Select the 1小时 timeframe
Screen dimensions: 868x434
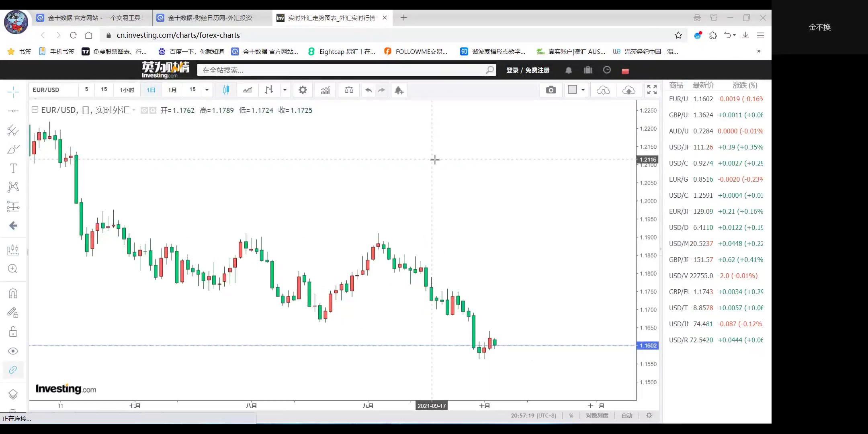[127, 90]
